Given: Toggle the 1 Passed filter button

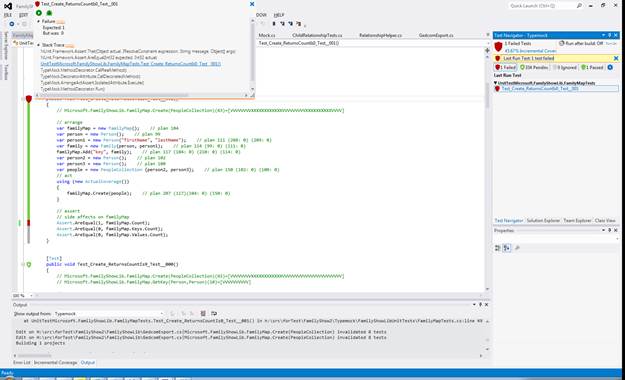Looking at the screenshot, I should (592, 67).
